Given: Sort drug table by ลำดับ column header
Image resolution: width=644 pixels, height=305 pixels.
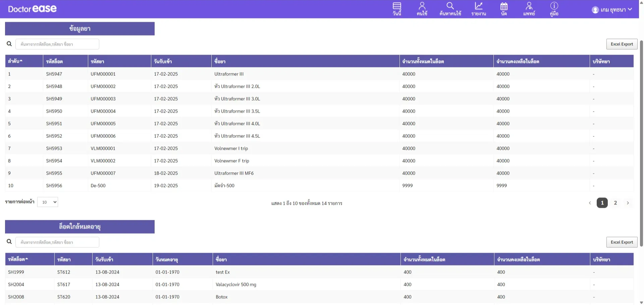Looking at the screenshot, I should [15, 61].
